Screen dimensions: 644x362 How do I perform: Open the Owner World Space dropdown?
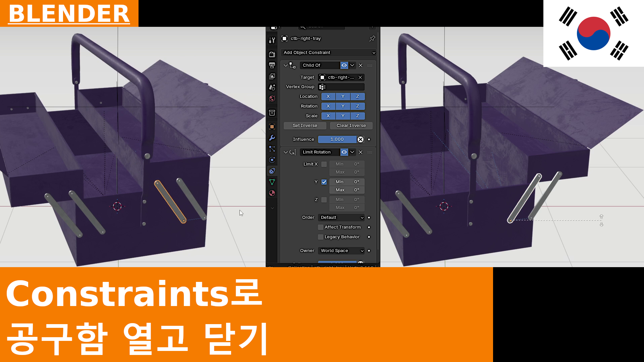pyautogui.click(x=341, y=251)
